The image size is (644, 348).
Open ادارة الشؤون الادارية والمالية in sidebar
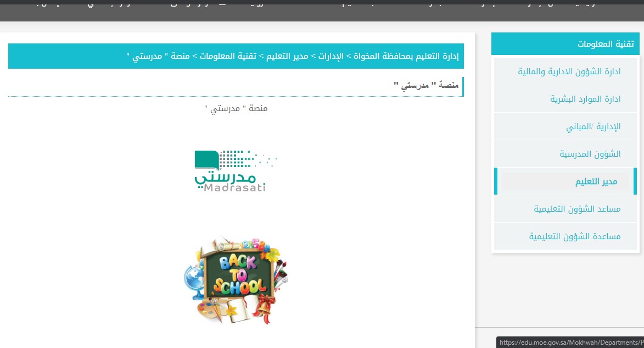pyautogui.click(x=565, y=71)
